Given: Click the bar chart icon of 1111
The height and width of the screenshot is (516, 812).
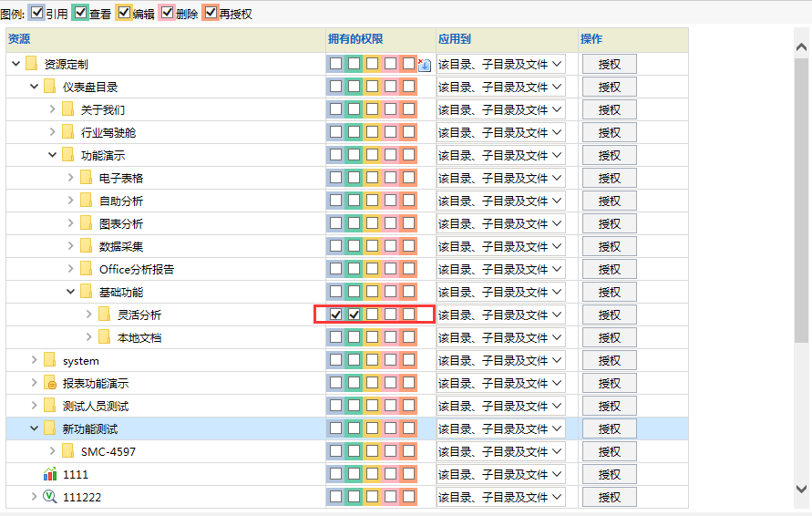Looking at the screenshot, I should 50,474.
